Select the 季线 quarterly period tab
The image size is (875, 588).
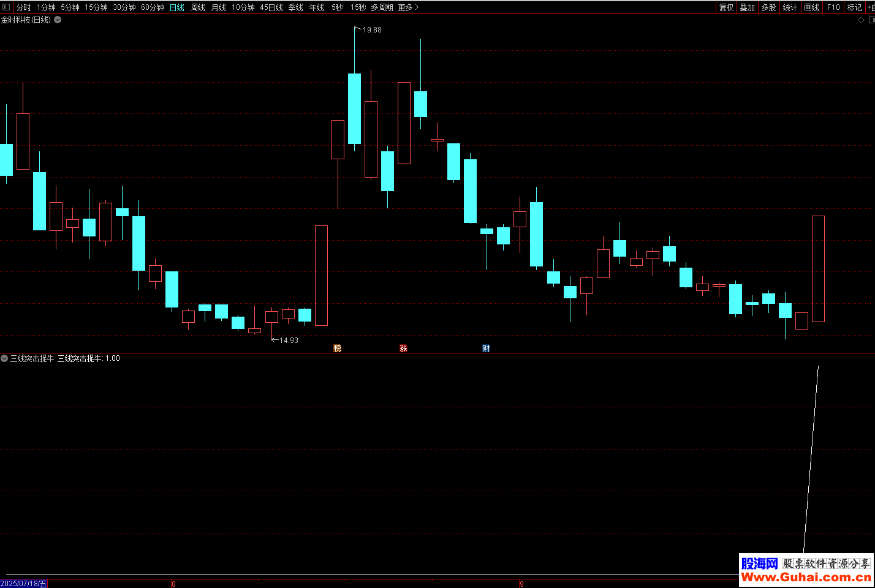(x=296, y=7)
